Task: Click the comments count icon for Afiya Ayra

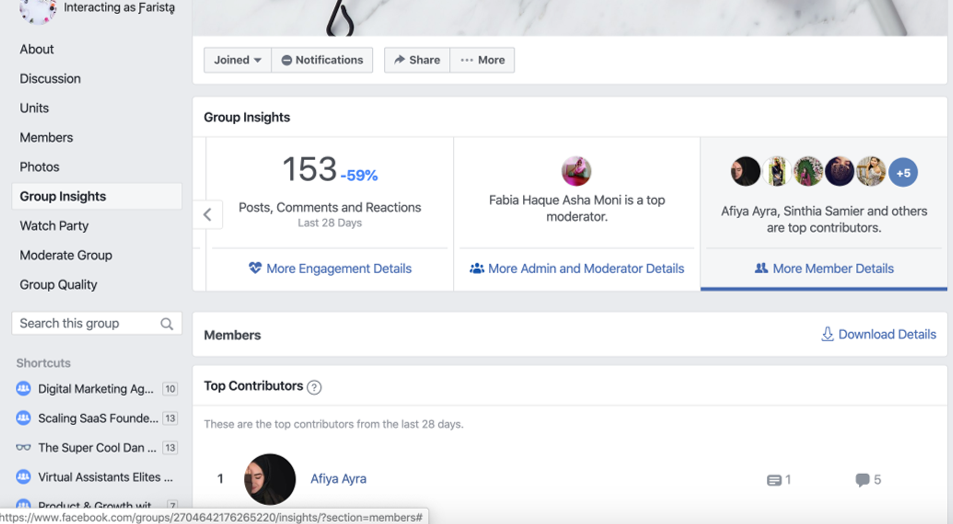Action: [x=862, y=480]
